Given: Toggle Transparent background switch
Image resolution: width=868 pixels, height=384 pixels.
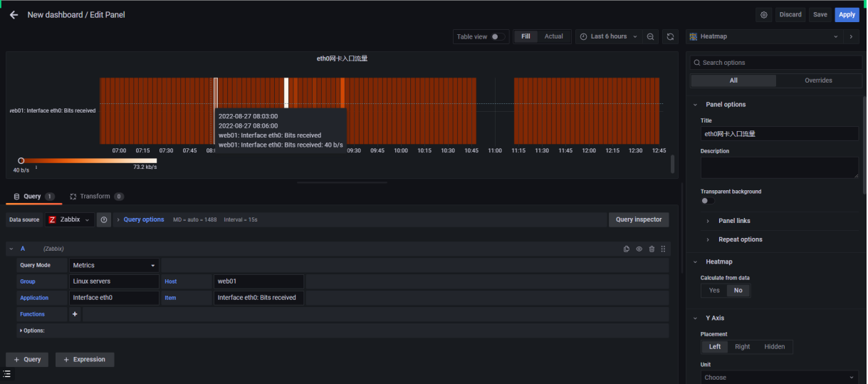Looking at the screenshot, I should coord(707,201).
